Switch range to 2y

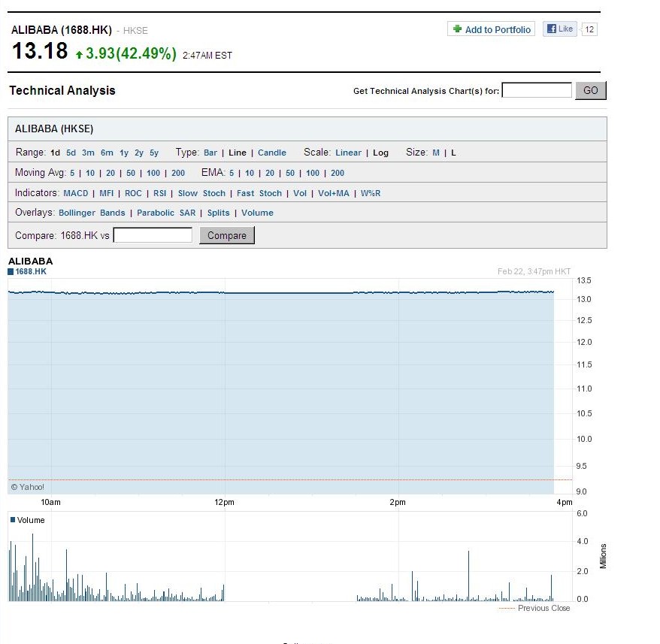click(x=139, y=153)
